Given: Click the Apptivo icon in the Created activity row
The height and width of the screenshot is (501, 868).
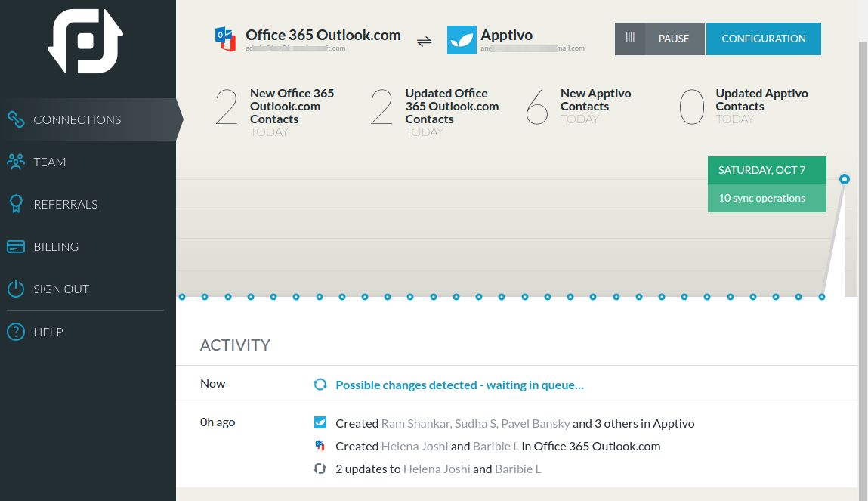Looking at the screenshot, I should click(x=320, y=422).
